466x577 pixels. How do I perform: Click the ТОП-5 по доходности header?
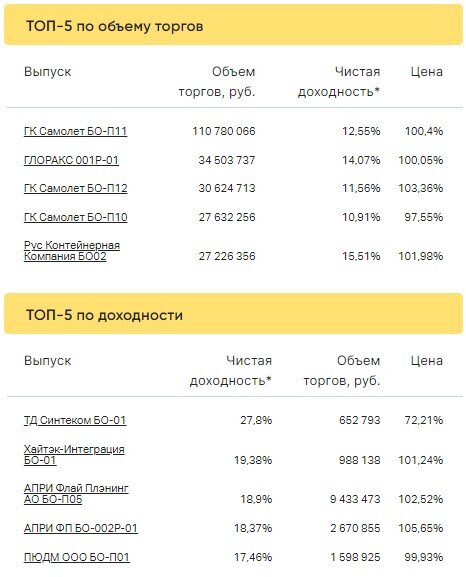click(104, 315)
